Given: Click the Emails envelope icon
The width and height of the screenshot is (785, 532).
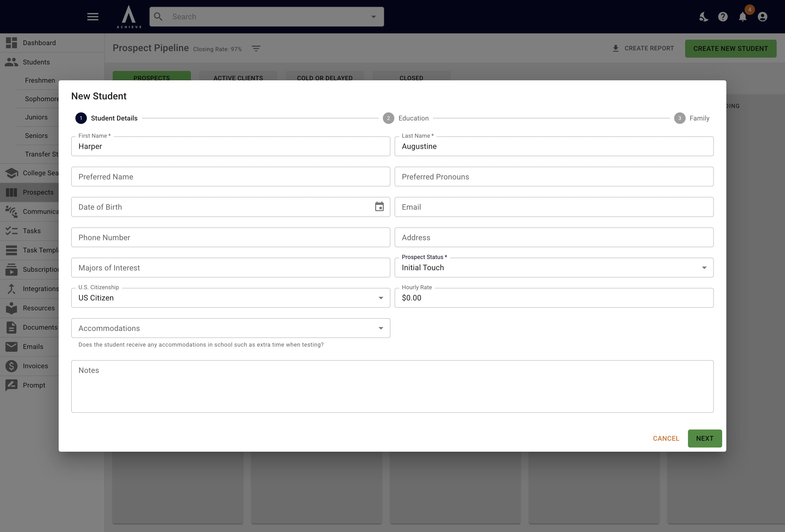Looking at the screenshot, I should 11,347.
